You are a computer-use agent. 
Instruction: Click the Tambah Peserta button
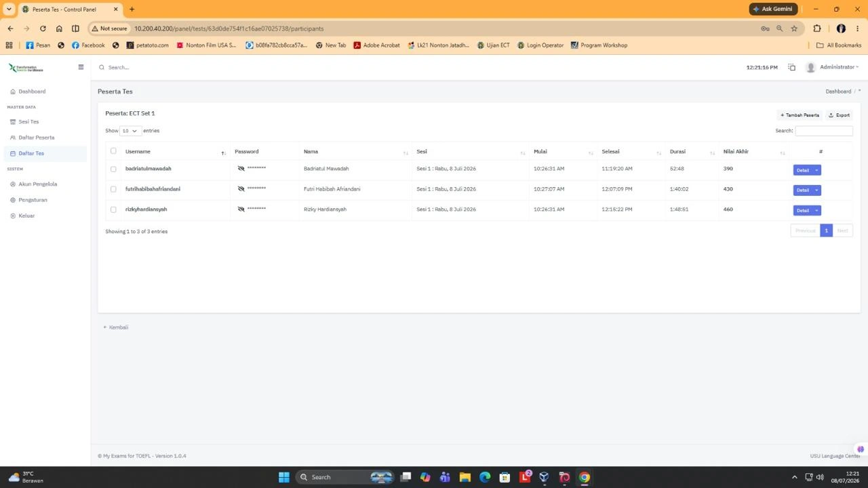800,115
